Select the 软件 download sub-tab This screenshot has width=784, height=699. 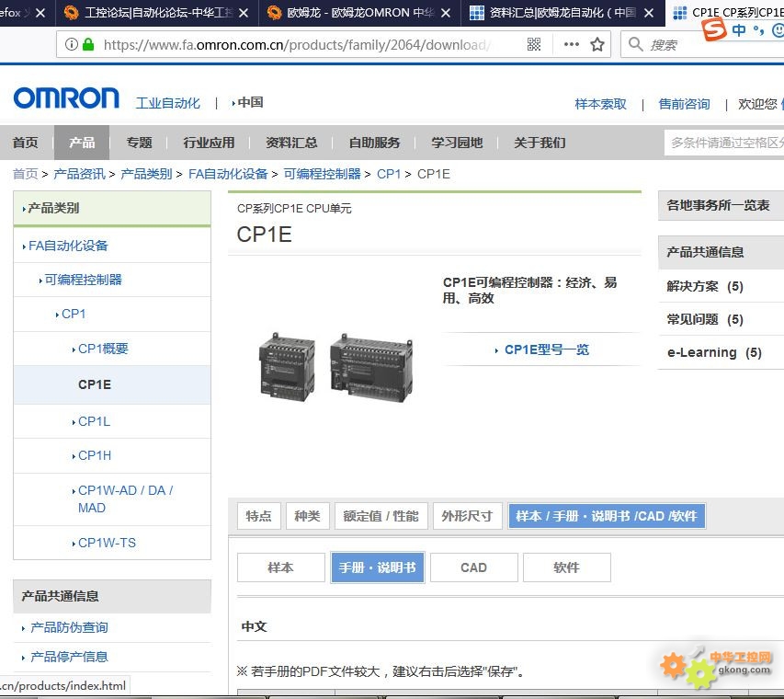pyautogui.click(x=566, y=567)
